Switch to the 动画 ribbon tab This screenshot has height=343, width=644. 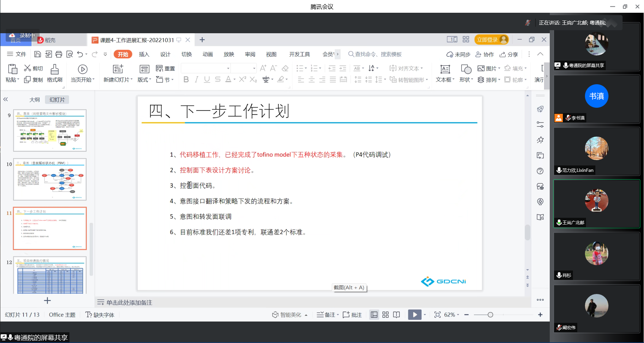pyautogui.click(x=208, y=54)
